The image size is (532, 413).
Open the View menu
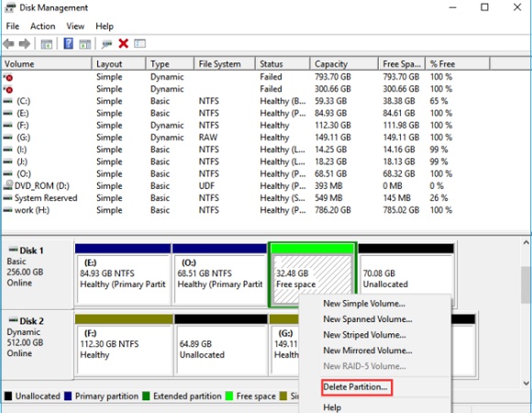click(x=75, y=26)
